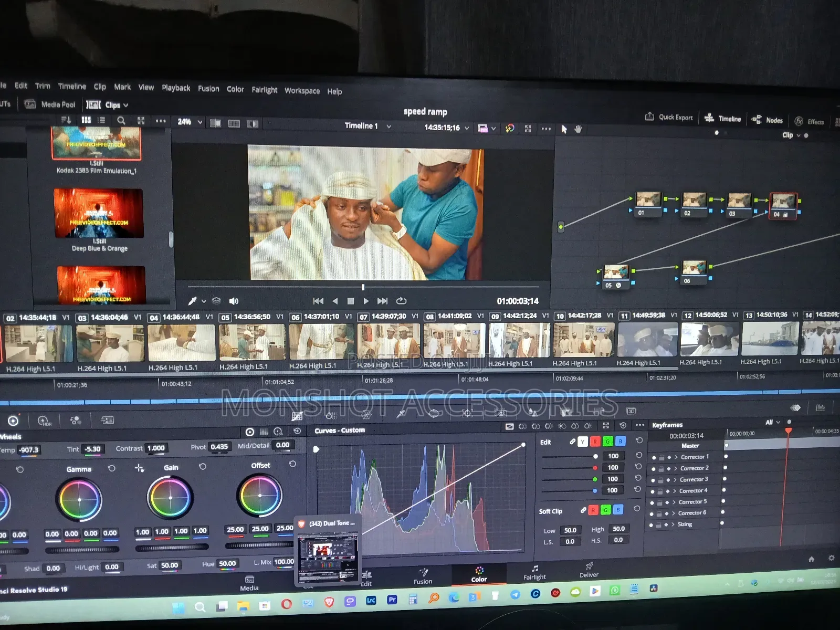
Task: Stop playback in the viewer
Action: (351, 301)
